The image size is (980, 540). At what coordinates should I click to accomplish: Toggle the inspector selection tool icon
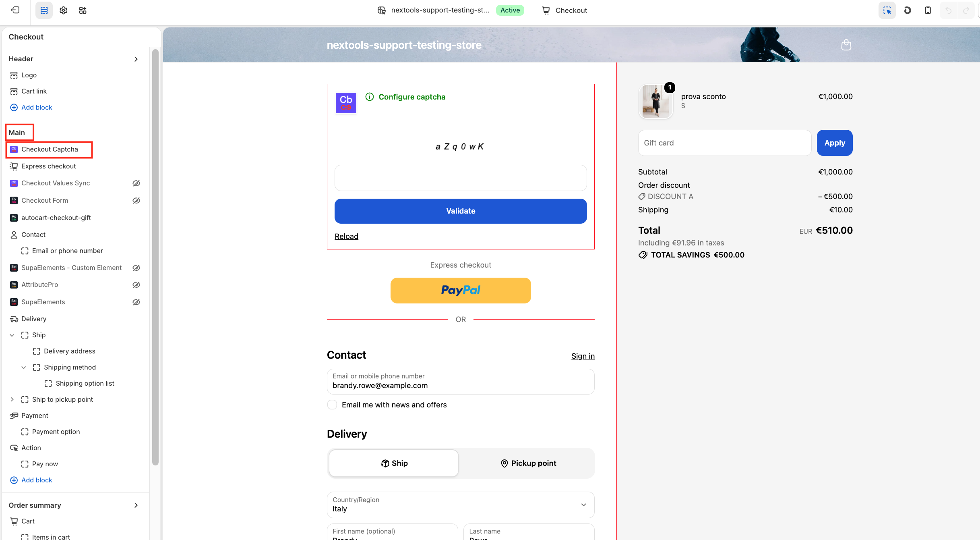coord(887,10)
